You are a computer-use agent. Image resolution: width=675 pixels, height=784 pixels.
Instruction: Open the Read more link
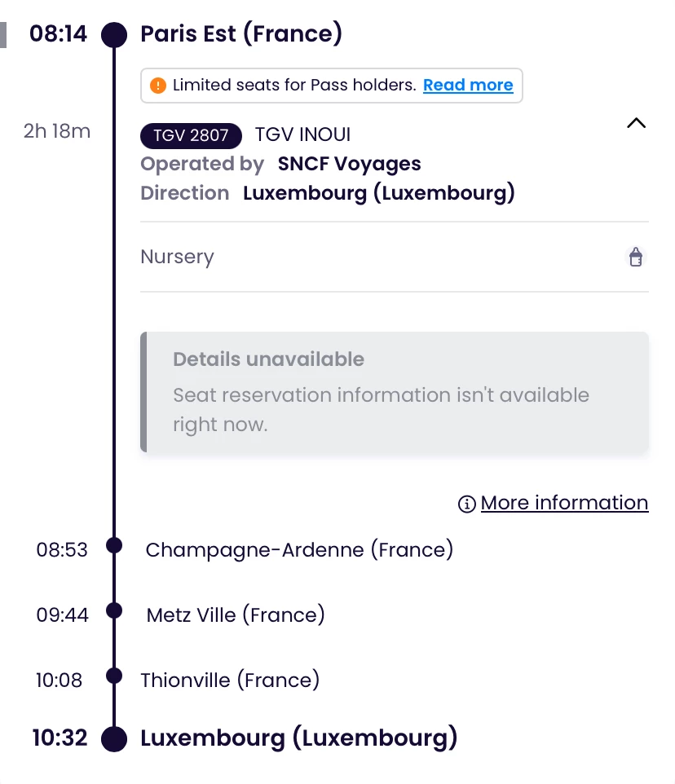pos(468,86)
